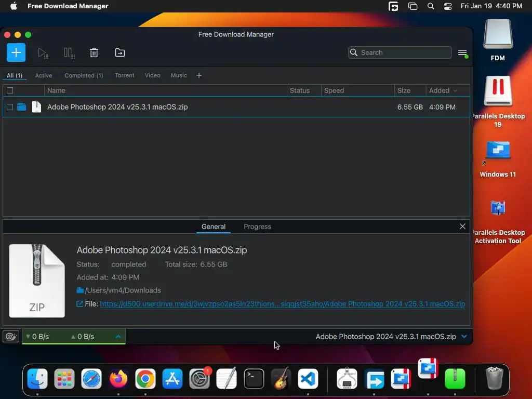532x399 pixels.
Task: Check the Adobe Photoshop zip row checkbox
Action: coord(10,107)
